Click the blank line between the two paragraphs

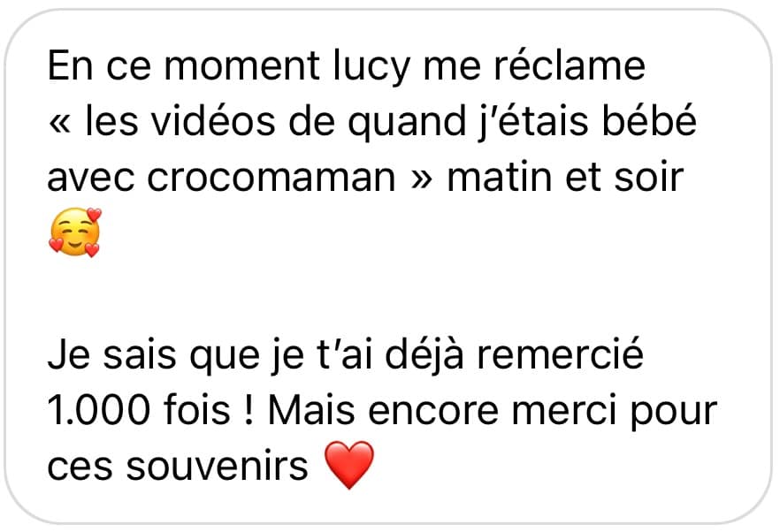click(x=388, y=297)
